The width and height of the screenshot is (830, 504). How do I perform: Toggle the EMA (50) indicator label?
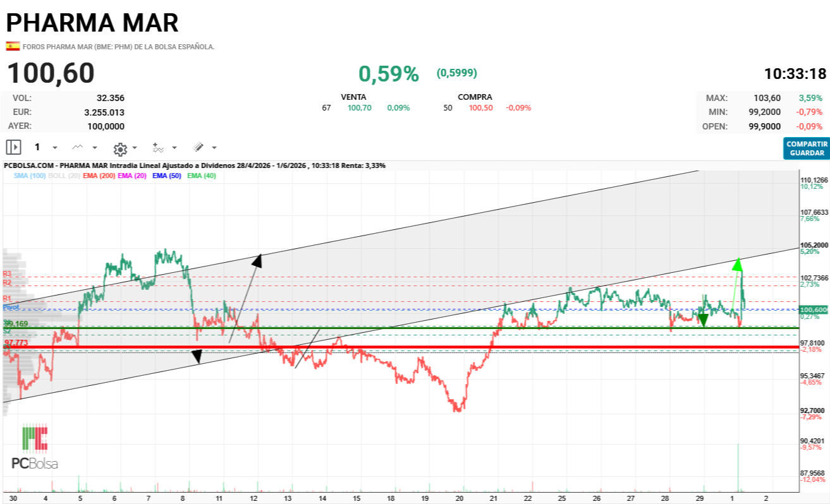coord(166,176)
